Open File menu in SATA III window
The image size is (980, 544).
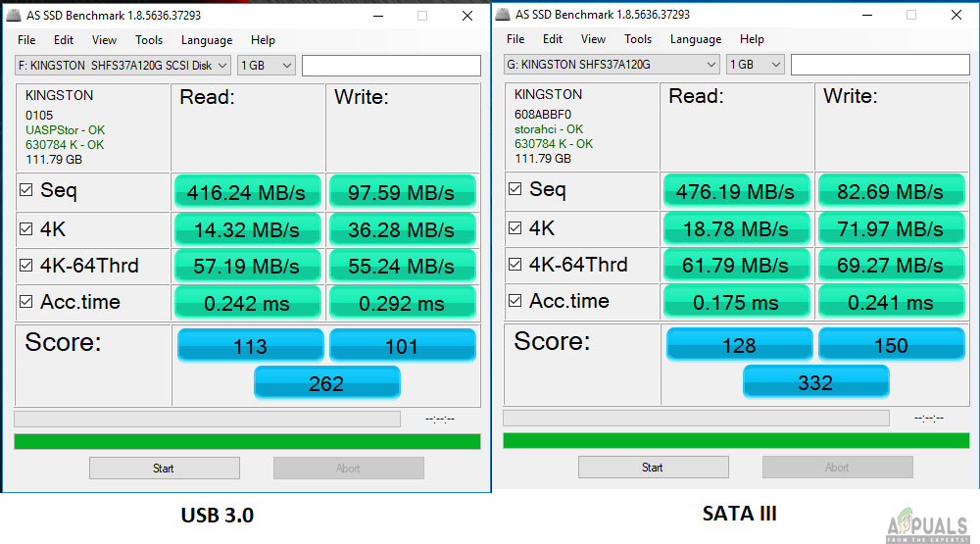(515, 39)
